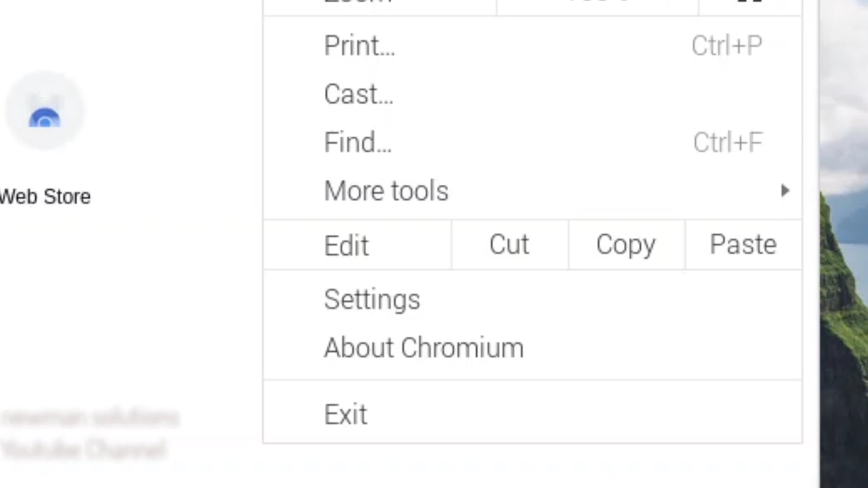
Task: Click the Edit label in the menu
Action: click(346, 245)
